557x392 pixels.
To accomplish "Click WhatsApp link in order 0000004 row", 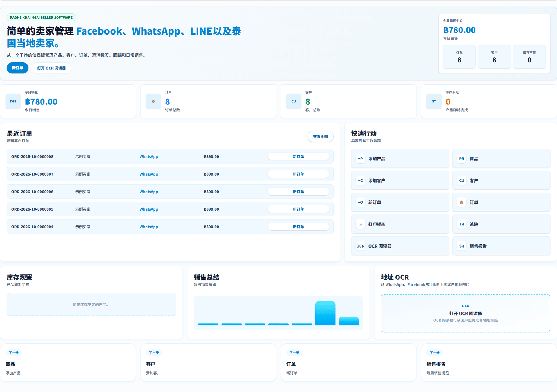I will 149,227.
